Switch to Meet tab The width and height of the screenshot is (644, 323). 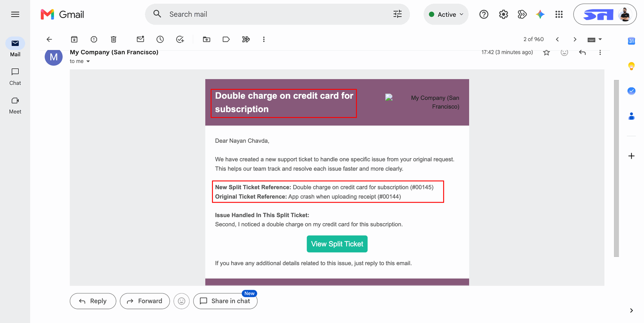15,106
